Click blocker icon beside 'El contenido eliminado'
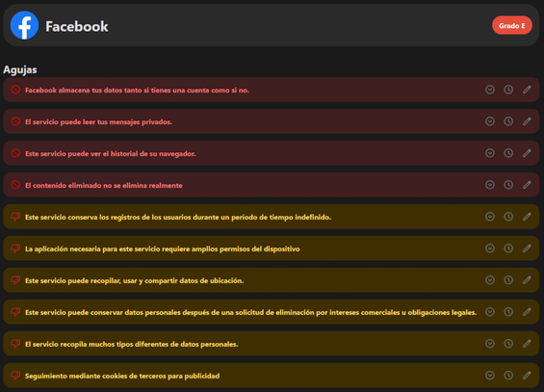 (15, 185)
